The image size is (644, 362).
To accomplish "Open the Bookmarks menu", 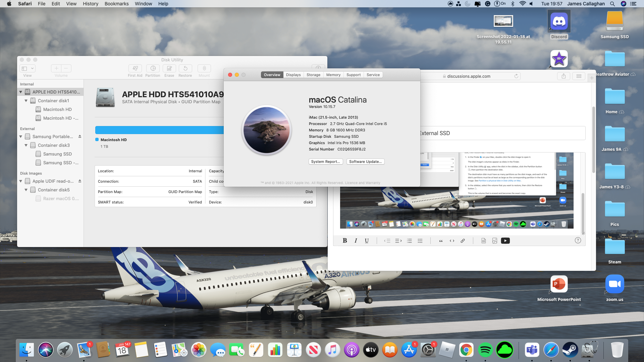I will [116, 4].
